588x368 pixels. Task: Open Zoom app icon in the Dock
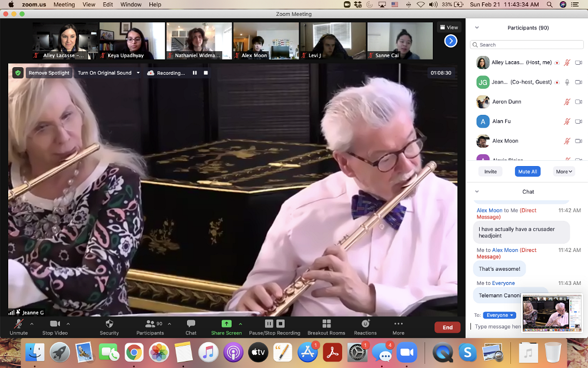tap(406, 353)
